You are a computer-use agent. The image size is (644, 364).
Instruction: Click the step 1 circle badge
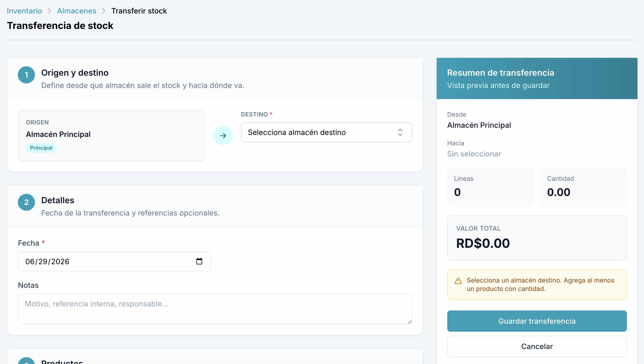[x=26, y=75]
